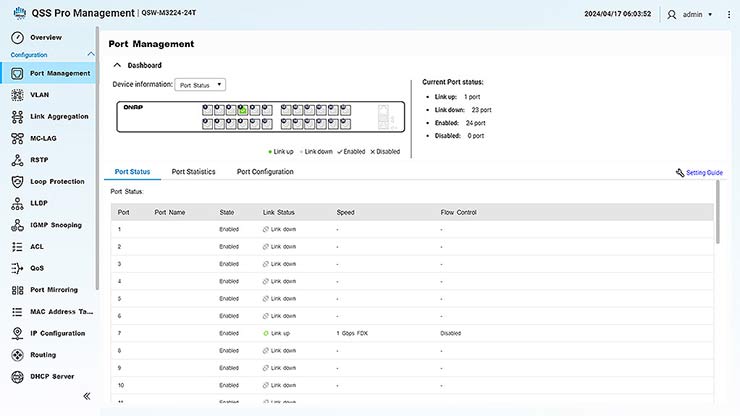Collapse the sidebar with double-chevron icon

87,396
